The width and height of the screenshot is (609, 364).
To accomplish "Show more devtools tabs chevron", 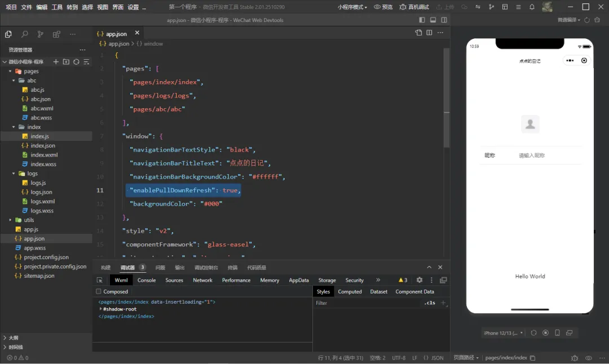I will point(378,280).
